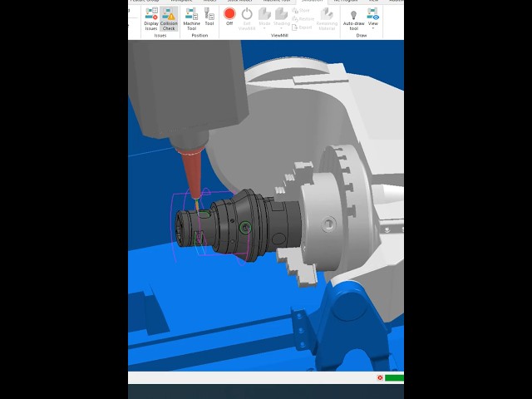Open the Draw View dropdown
The width and height of the screenshot is (532, 399).
coord(373,18)
